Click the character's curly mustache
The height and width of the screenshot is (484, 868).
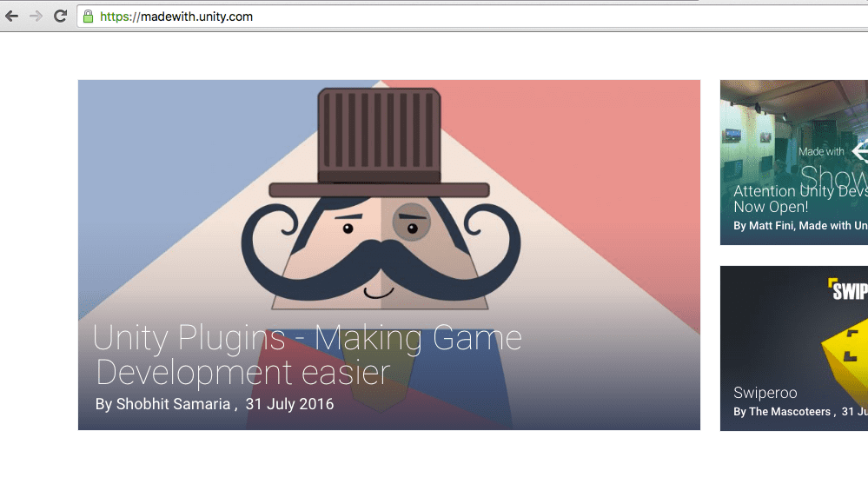[x=380, y=261]
